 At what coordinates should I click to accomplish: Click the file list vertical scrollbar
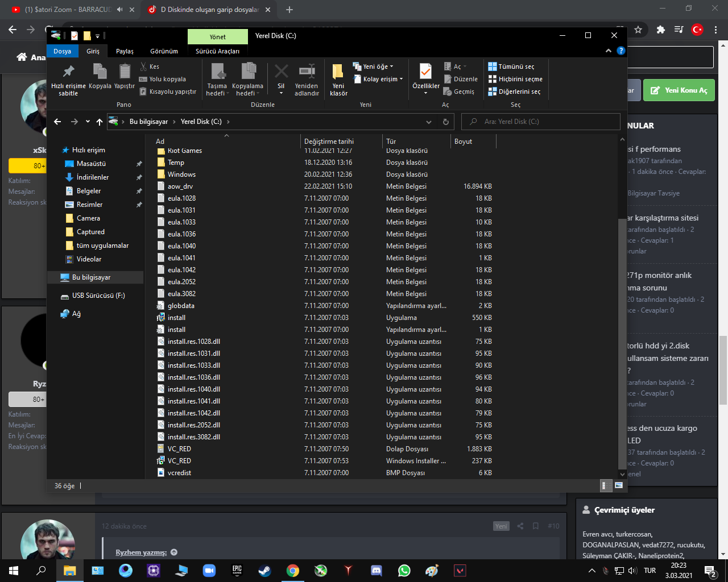coord(622,343)
